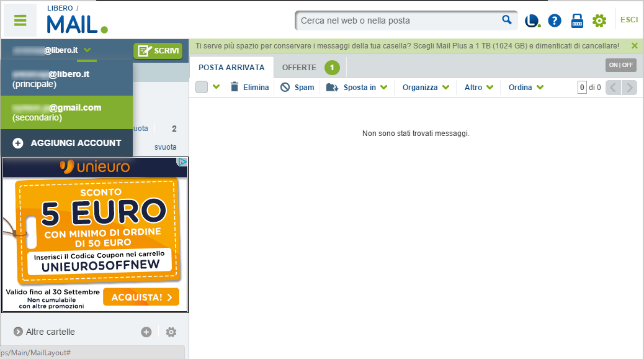Image resolution: width=644 pixels, height=359 pixels.
Task: Open the help question mark icon
Action: click(x=555, y=20)
